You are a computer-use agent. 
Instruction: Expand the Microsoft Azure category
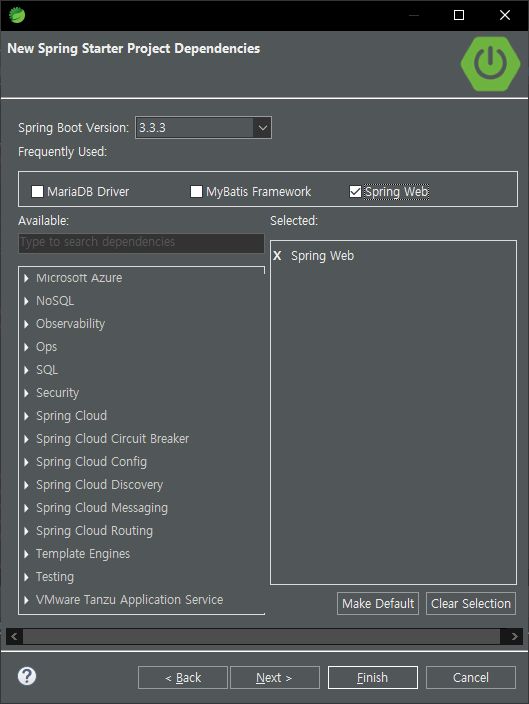point(26,278)
